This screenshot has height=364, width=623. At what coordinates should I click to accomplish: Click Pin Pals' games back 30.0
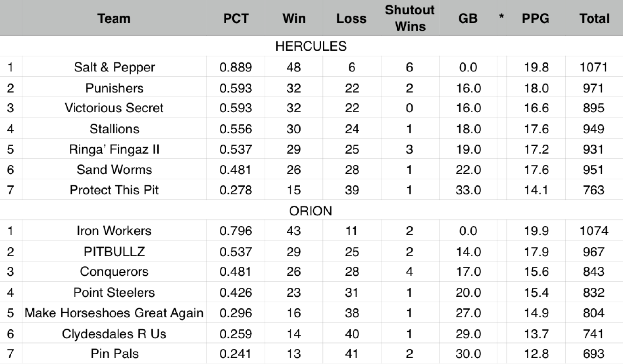[468, 354]
